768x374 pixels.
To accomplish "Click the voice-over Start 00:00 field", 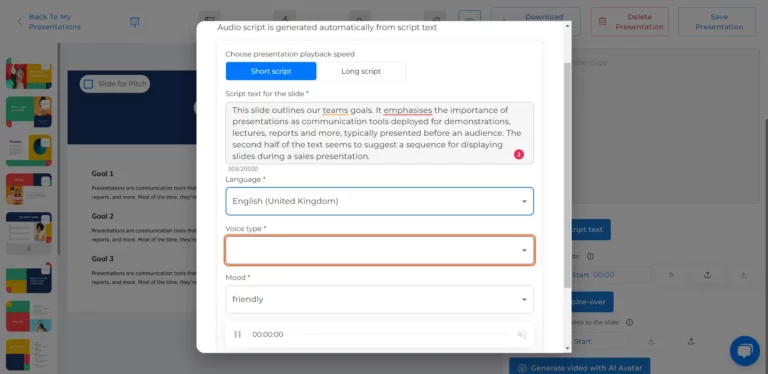I will (x=611, y=275).
